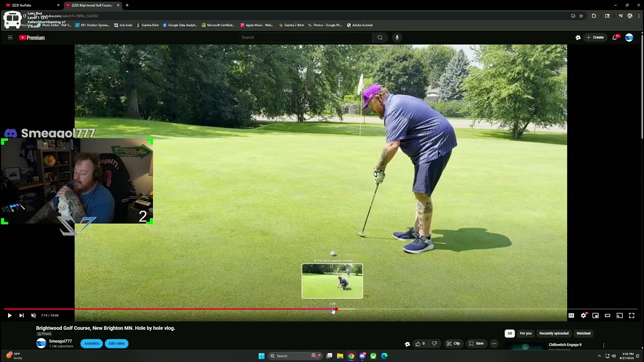
Task: Unmute the video with the speaker icon
Action: [33, 316]
